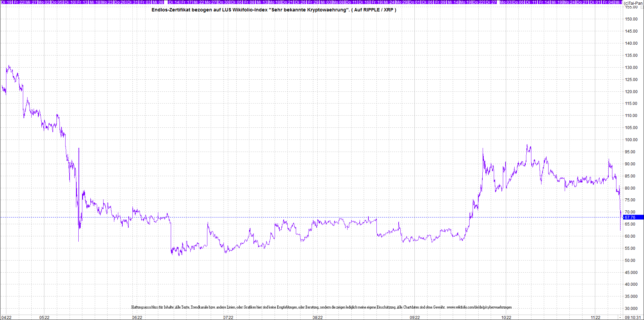
Task: Click the 09|22 month label on time axis
Action: tap(415, 317)
